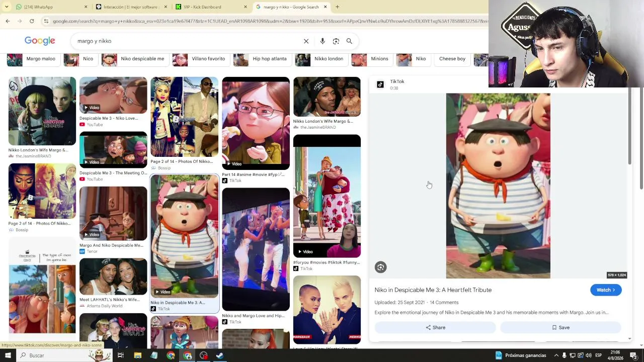Switch to the Interacción software tab
This screenshot has width=644, height=362.
[x=131, y=7]
